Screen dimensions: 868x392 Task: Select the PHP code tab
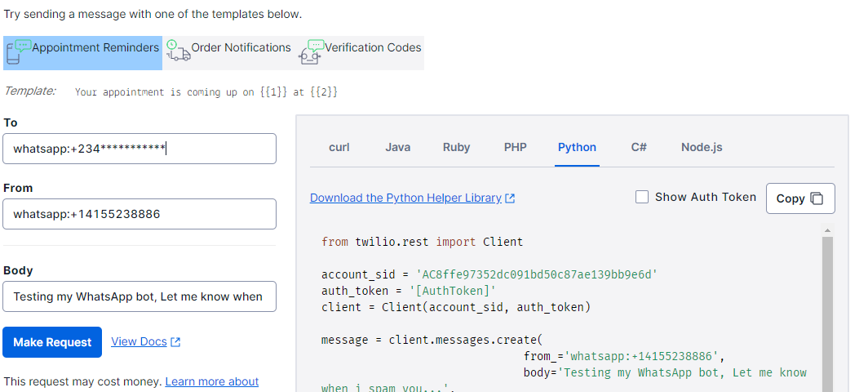[x=516, y=148]
